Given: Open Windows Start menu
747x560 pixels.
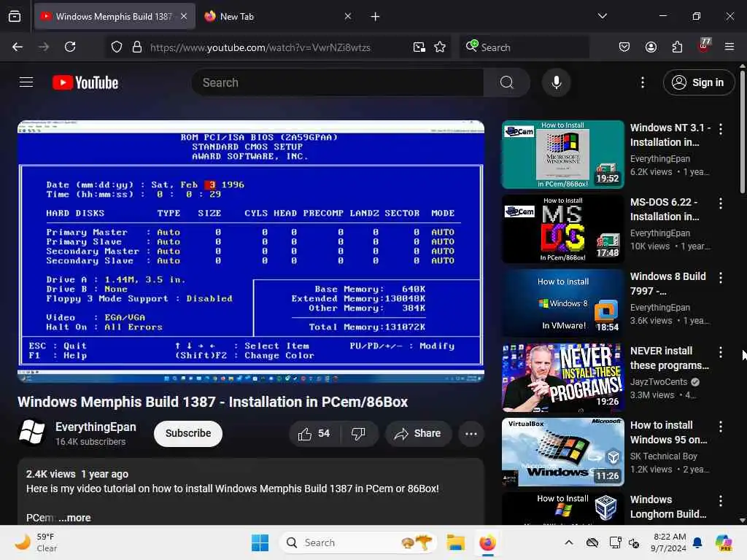Looking at the screenshot, I should (260, 542).
